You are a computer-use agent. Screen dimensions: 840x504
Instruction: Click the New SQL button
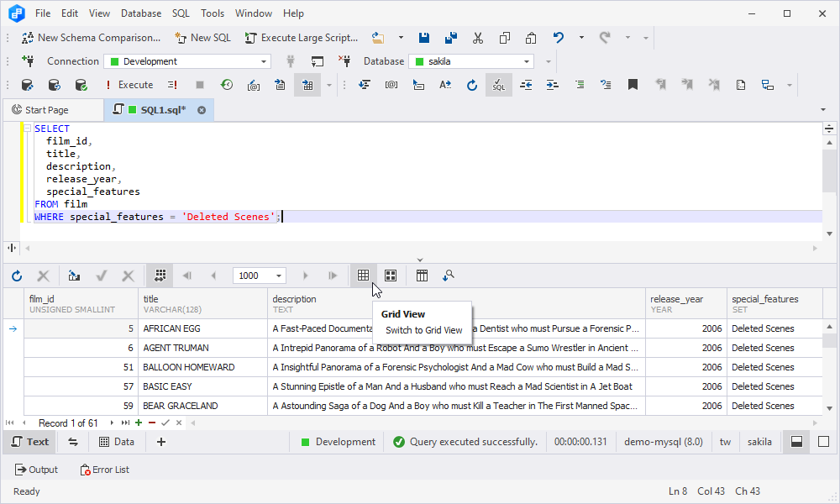coord(203,38)
